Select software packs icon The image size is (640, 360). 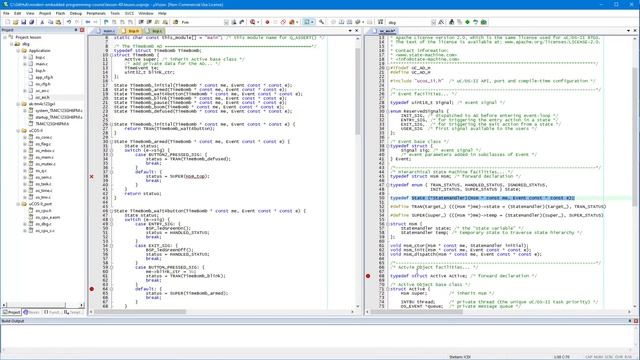click(x=476, y=22)
